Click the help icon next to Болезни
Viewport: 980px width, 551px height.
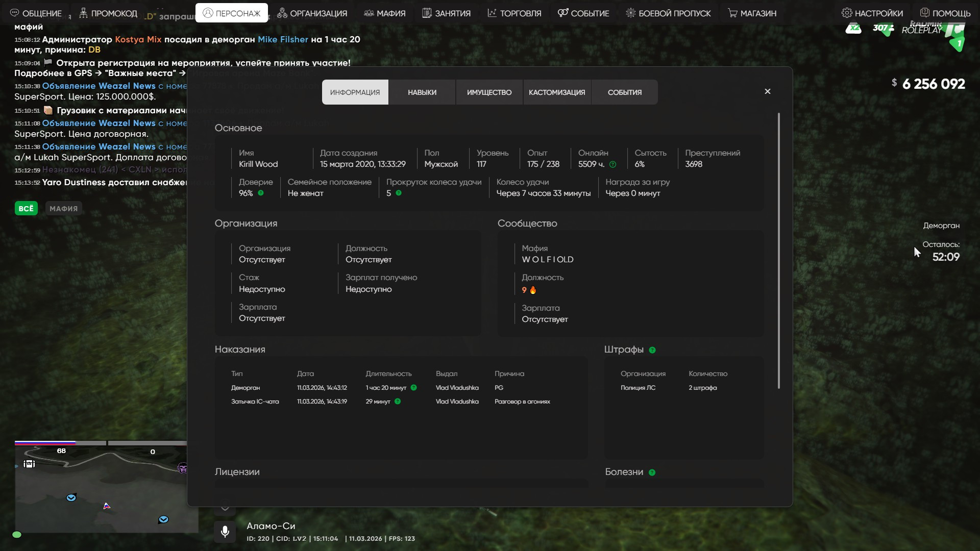[652, 472]
